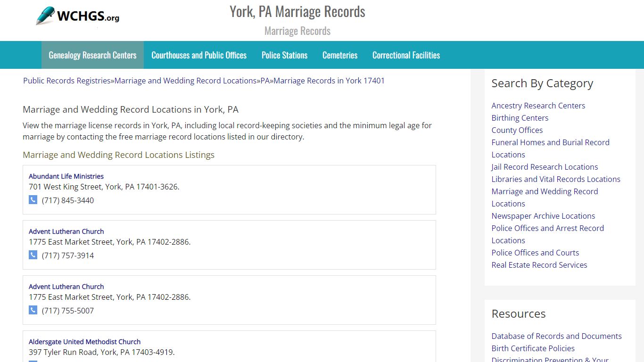Viewport: 644px width, 362px height.
Task: Open Newspaper Archive Locations category
Action: 543,216
